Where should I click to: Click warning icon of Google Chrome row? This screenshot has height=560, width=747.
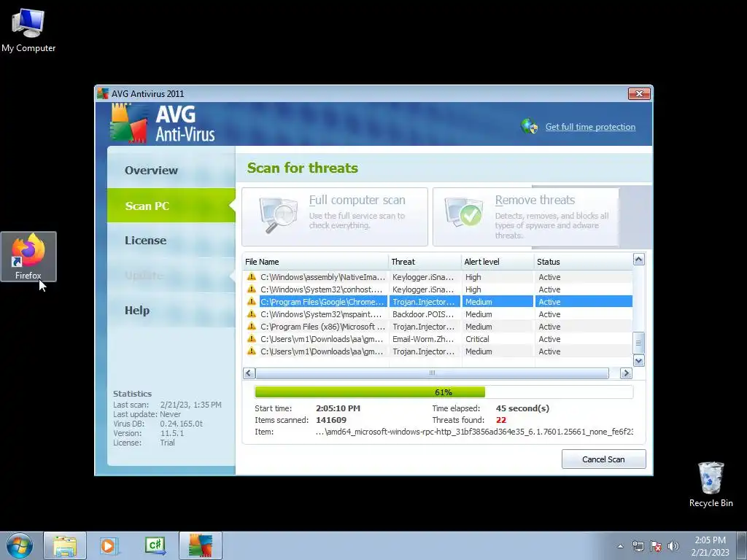tap(252, 301)
